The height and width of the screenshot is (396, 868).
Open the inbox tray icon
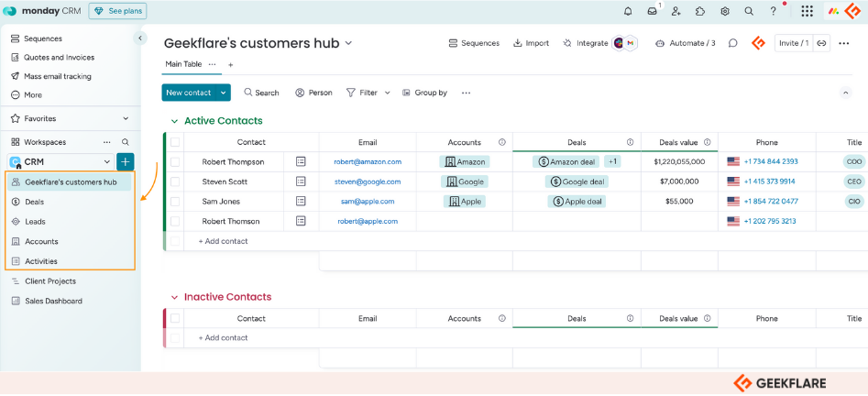[x=652, y=11]
